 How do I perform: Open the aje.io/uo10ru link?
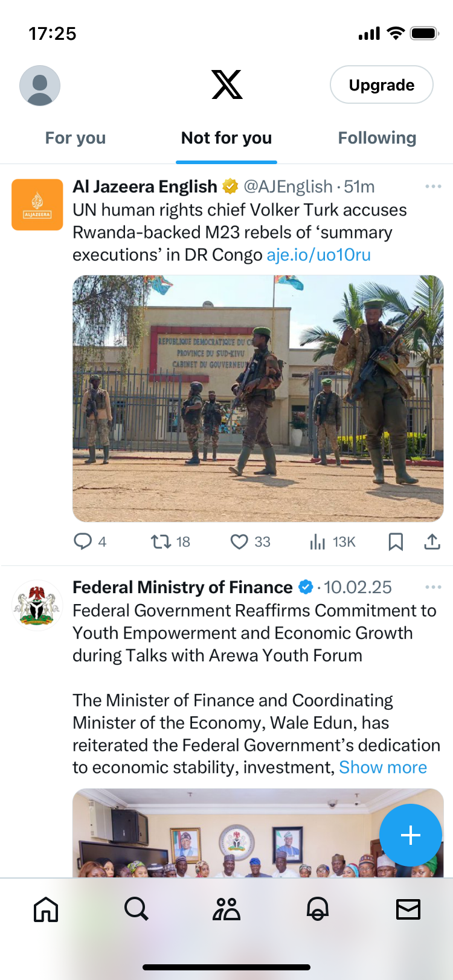pyautogui.click(x=318, y=255)
